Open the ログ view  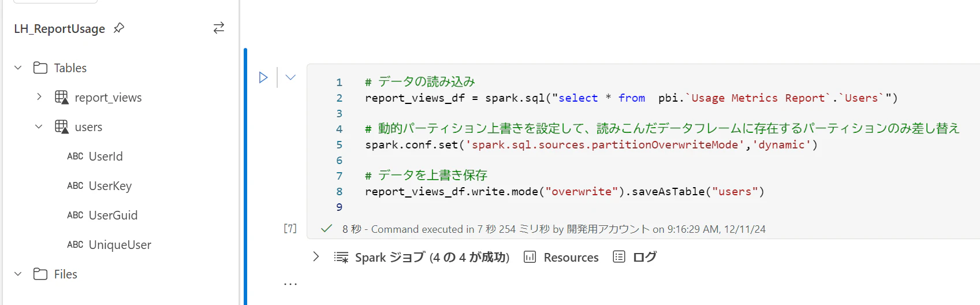(645, 257)
